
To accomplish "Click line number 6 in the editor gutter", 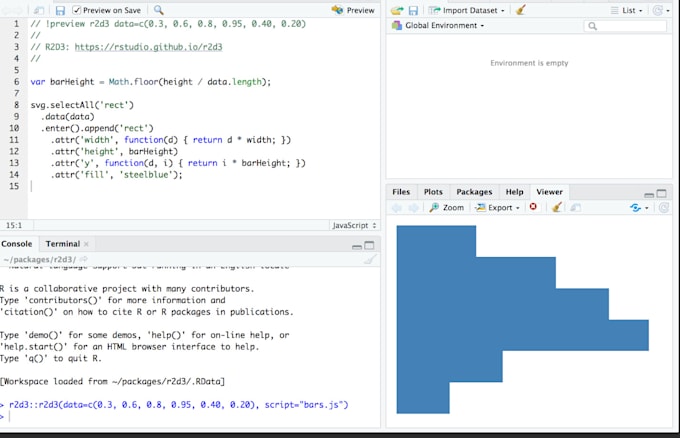I will pyautogui.click(x=16, y=82).
